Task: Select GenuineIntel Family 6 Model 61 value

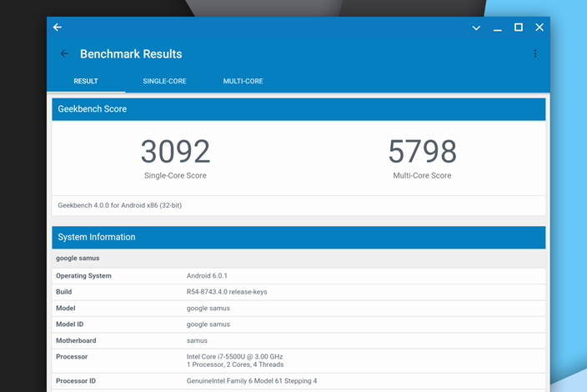Action: [x=252, y=381]
